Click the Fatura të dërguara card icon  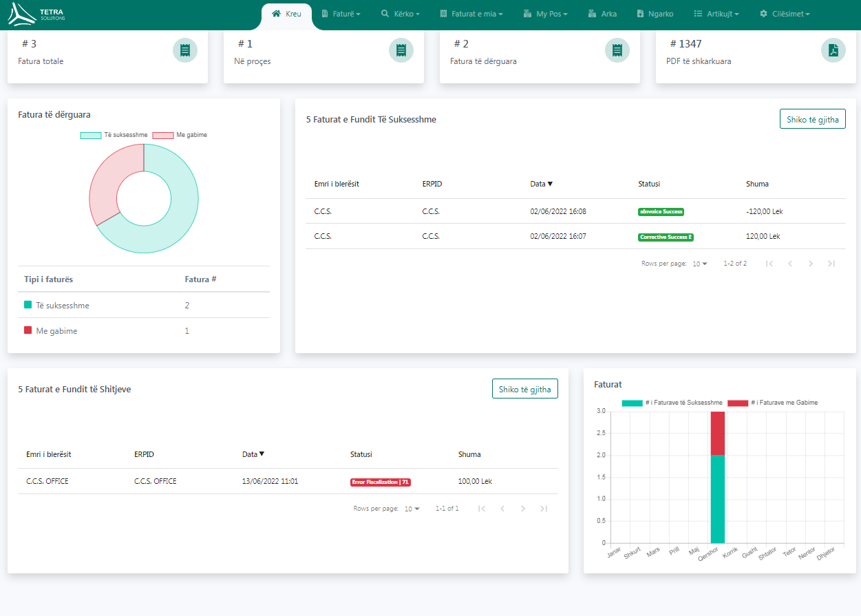pos(617,50)
